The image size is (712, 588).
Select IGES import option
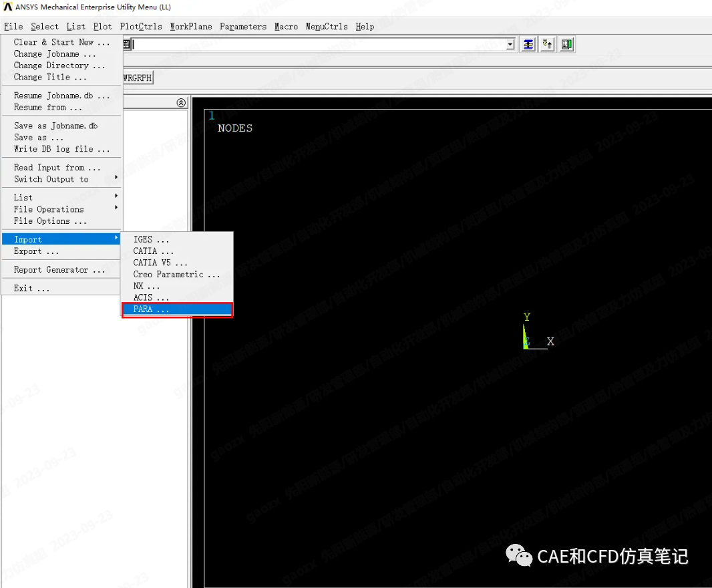pos(178,239)
